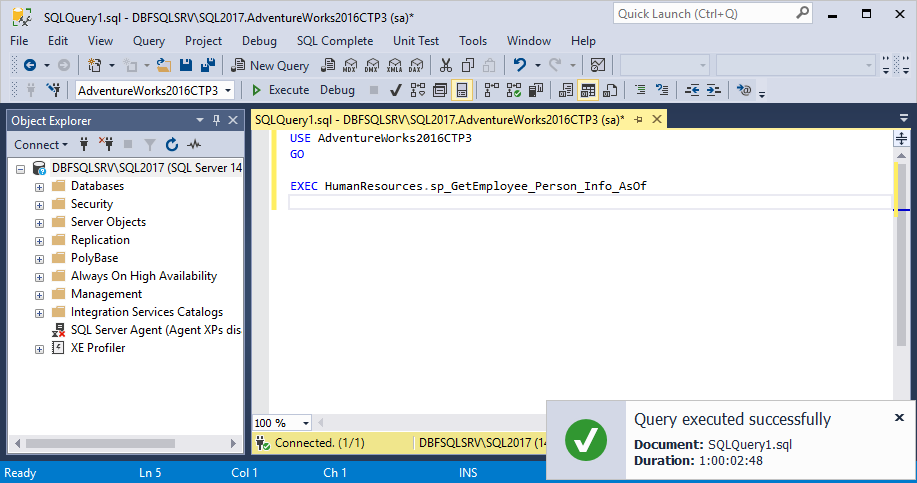
Task: Click the Disconnect icon in Object Explorer
Action: (106, 144)
